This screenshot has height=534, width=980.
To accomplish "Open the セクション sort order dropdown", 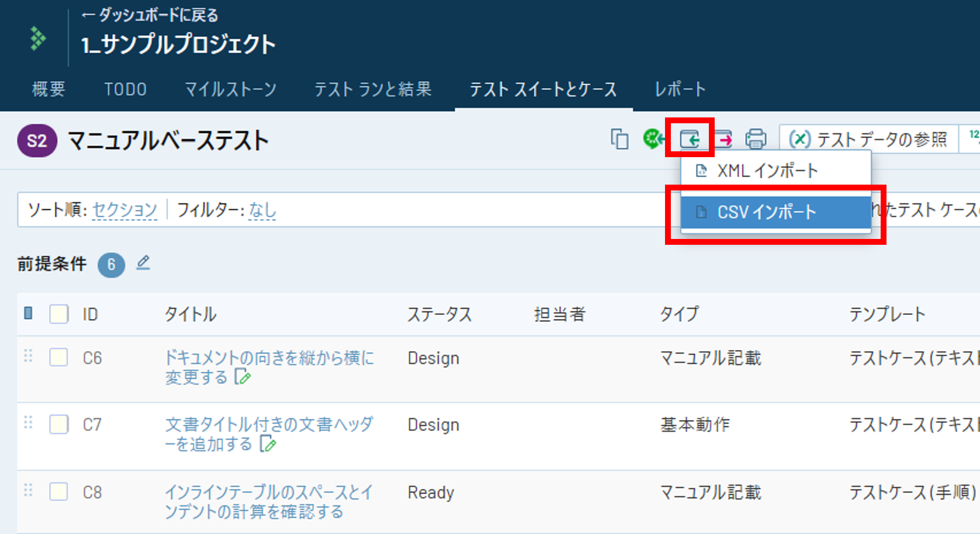I will [124, 210].
